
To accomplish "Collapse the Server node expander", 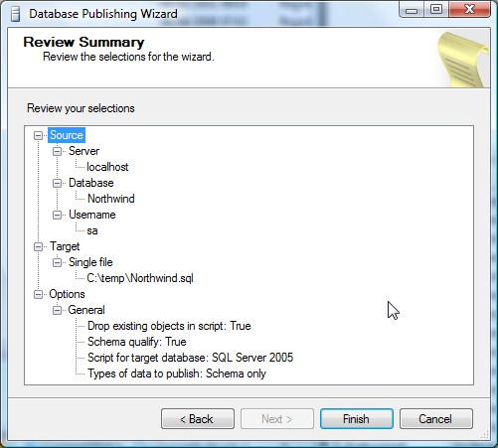I will (57, 151).
